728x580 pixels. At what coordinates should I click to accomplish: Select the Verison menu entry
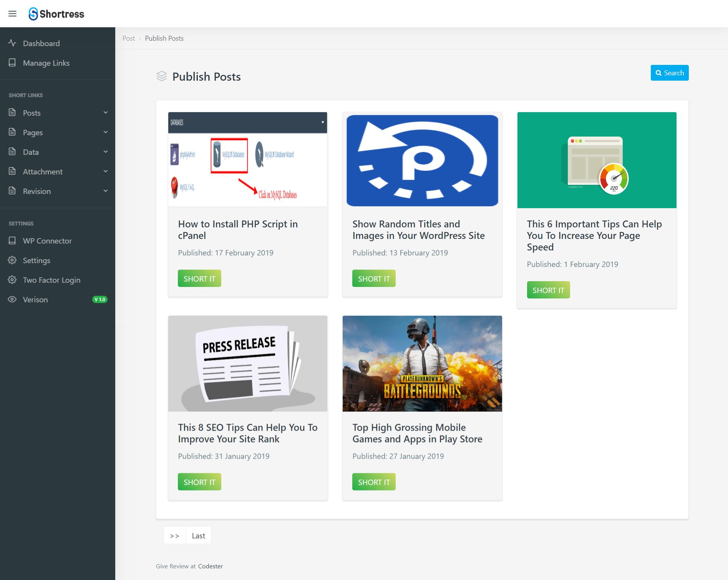pyautogui.click(x=58, y=300)
